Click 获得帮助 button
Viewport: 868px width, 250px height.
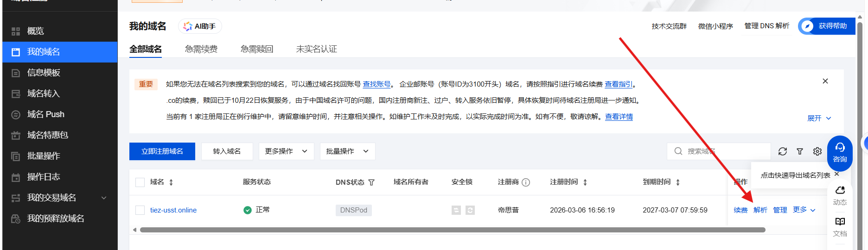[826, 26]
